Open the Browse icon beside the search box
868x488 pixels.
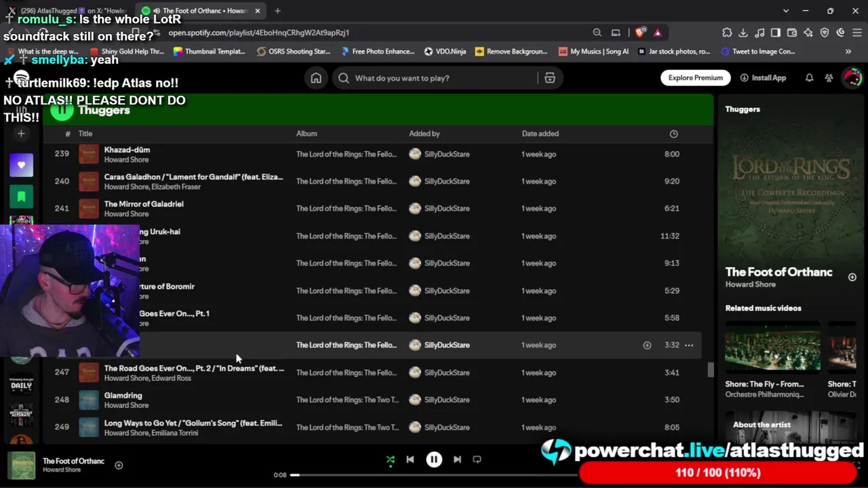[550, 78]
